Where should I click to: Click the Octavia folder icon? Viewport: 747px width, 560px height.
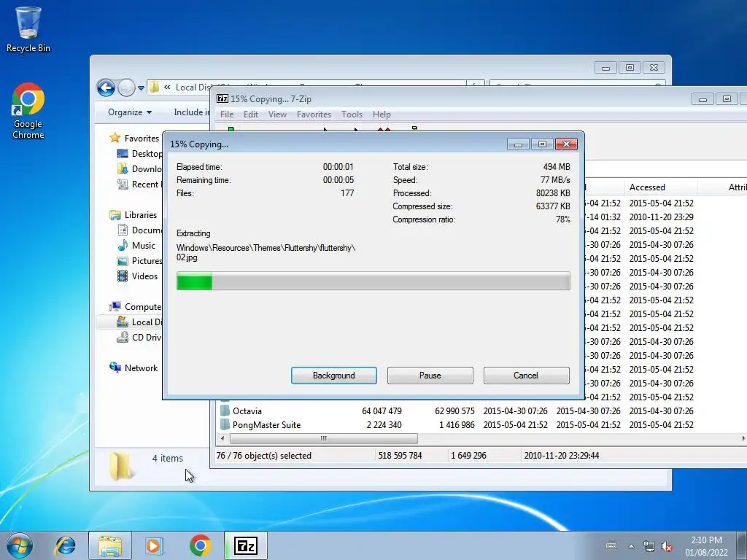click(x=225, y=411)
